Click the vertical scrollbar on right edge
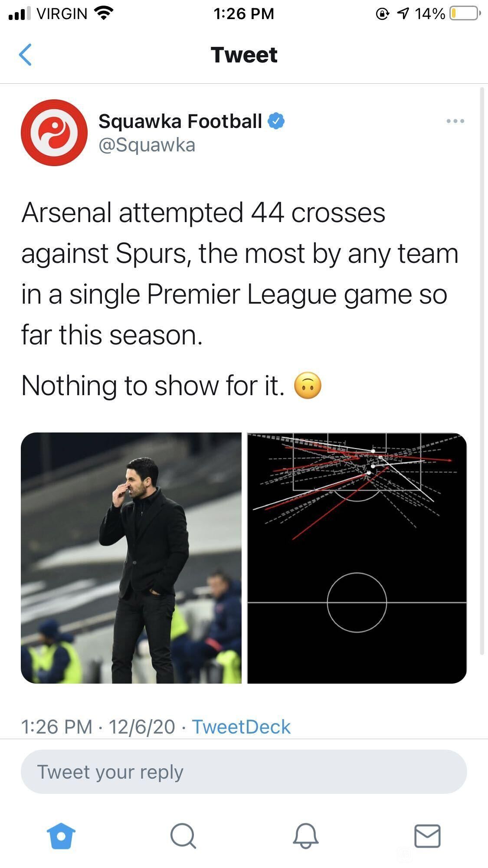488x868 pixels. 482,371
